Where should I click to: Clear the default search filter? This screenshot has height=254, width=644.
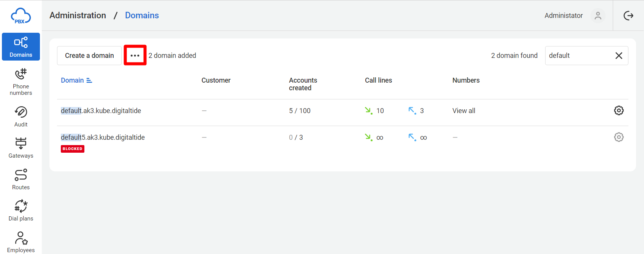(619, 56)
